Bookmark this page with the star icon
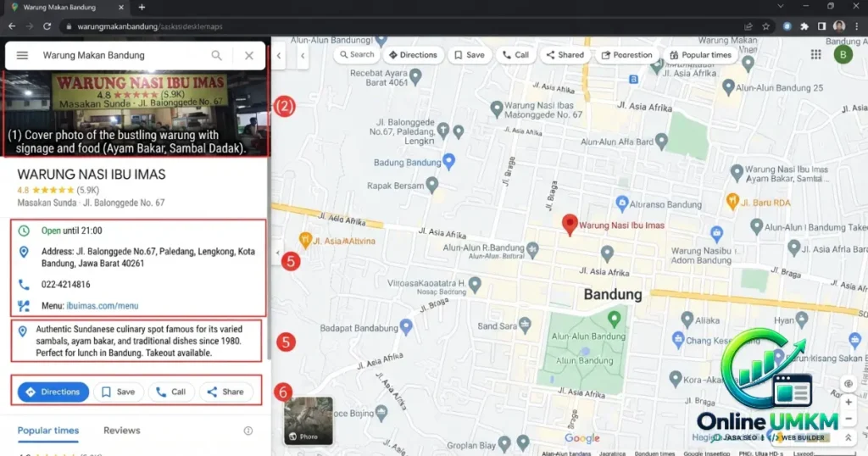 click(765, 26)
